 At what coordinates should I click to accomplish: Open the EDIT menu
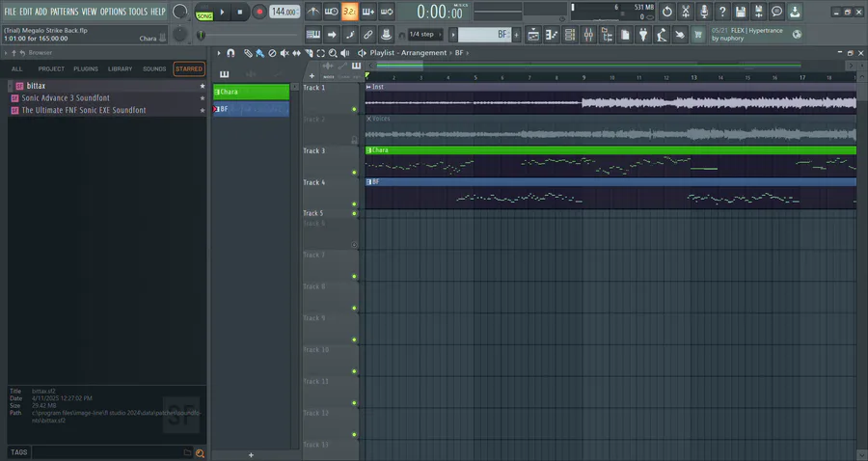pos(25,11)
